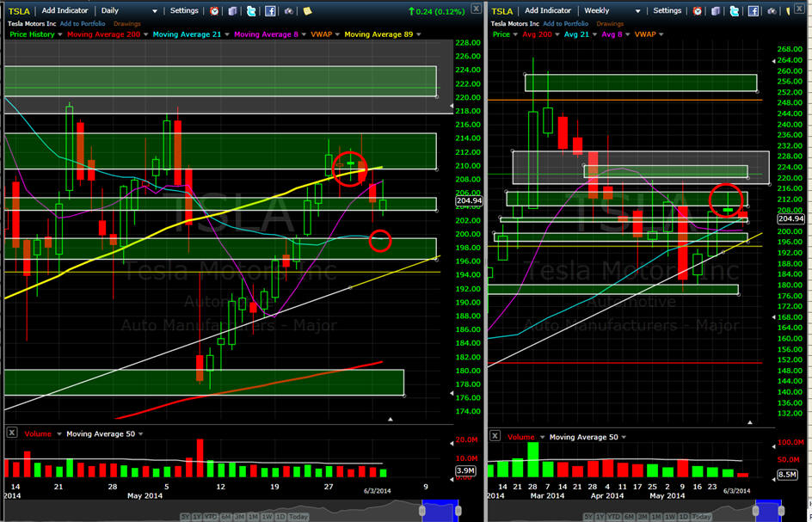Screen dimensions: 812x522
Task: Click the 204.94 price label in Daily chart
Action: pos(469,201)
